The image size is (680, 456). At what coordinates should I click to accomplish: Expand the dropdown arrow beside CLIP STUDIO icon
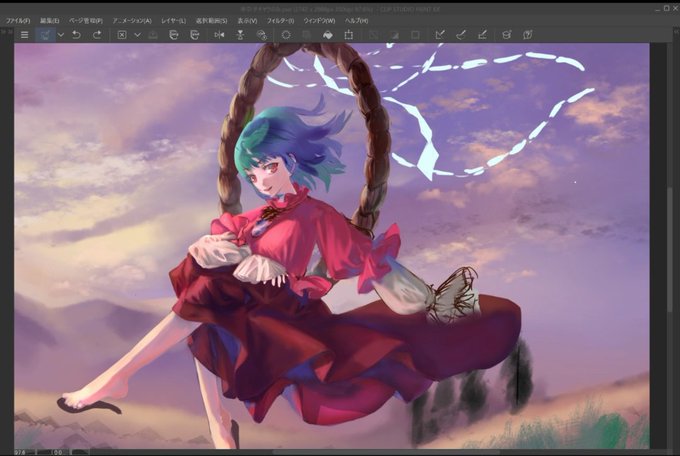[61, 35]
